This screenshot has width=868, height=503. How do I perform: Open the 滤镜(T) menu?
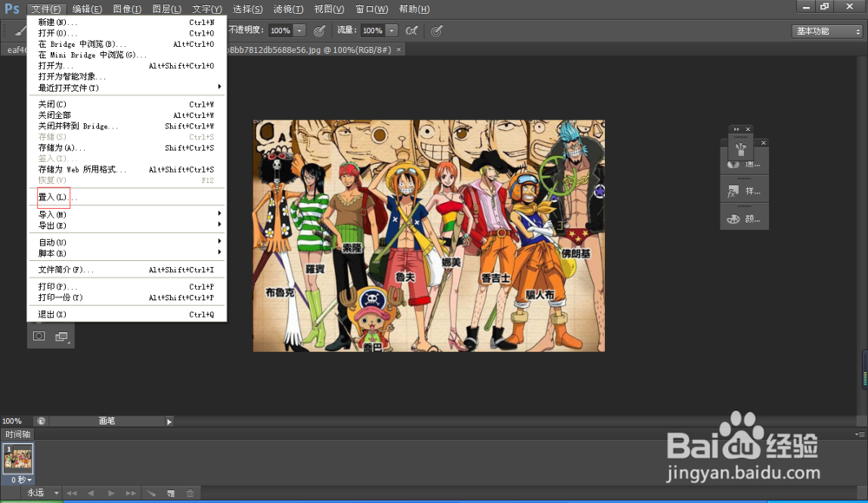[x=288, y=10]
